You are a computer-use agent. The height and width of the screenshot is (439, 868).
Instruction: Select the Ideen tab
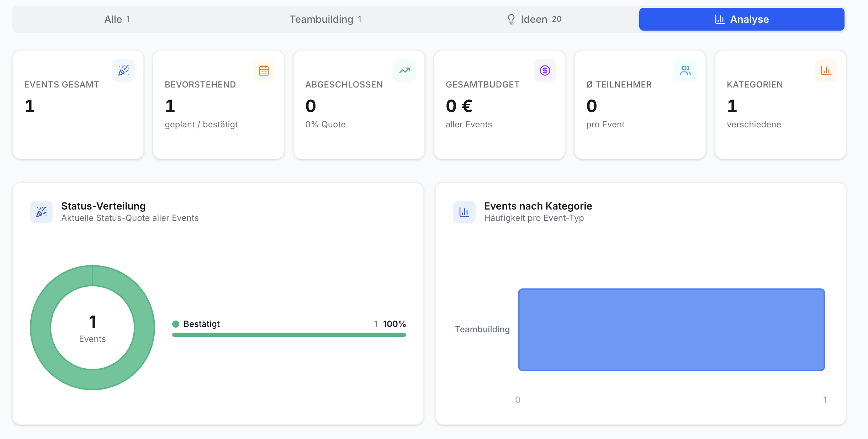coord(534,19)
